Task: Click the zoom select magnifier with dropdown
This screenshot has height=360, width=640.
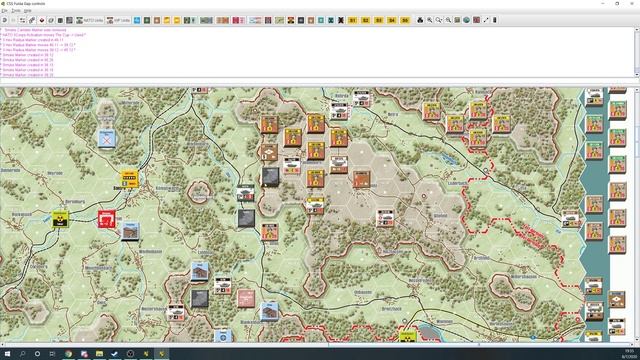Action: coord(439,20)
